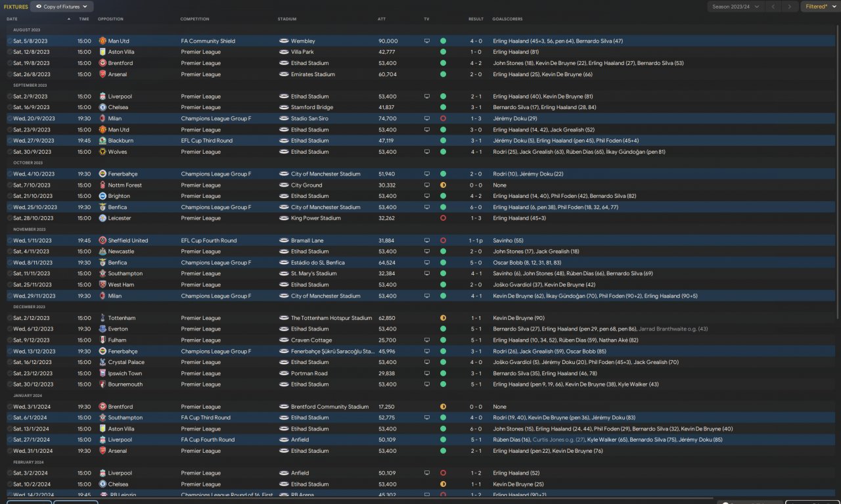Click the TV column header
This screenshot has width=841, height=504.
(x=426, y=19)
